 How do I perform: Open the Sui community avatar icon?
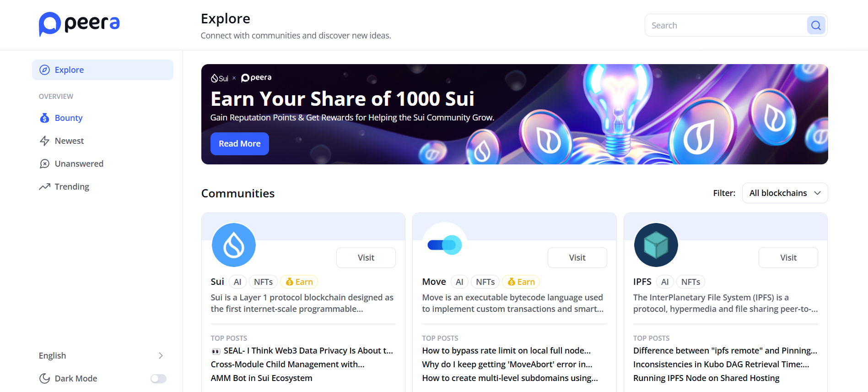point(233,245)
